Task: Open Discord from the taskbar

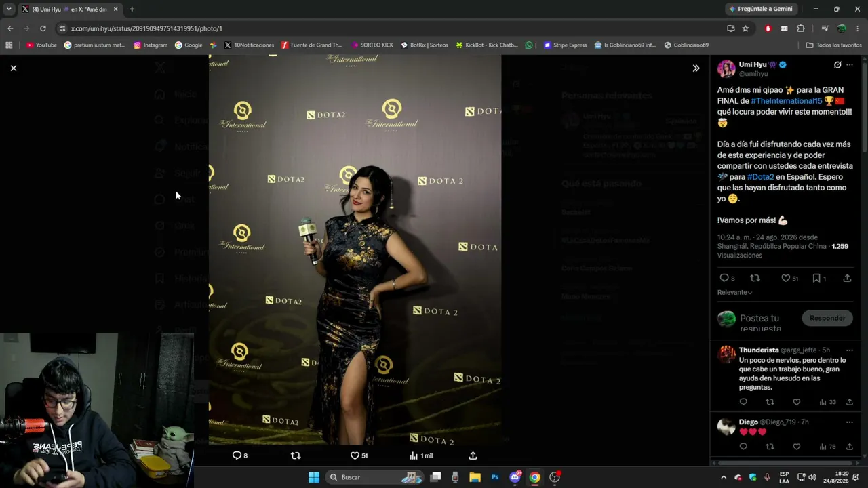Action: pyautogui.click(x=515, y=477)
